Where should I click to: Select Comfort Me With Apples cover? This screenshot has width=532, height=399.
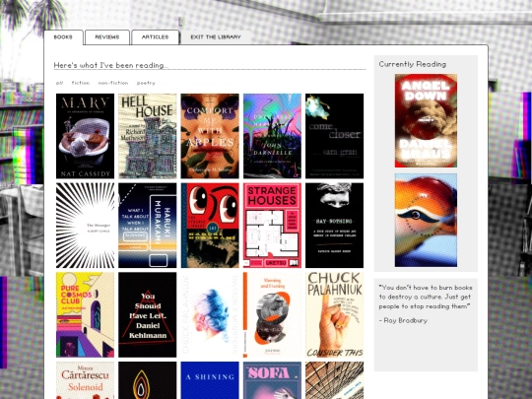[210, 136]
